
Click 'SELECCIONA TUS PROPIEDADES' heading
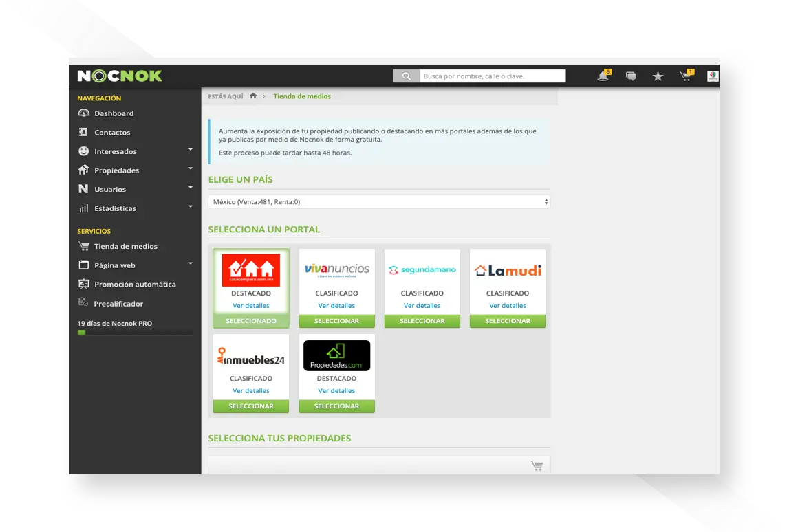[x=279, y=439]
